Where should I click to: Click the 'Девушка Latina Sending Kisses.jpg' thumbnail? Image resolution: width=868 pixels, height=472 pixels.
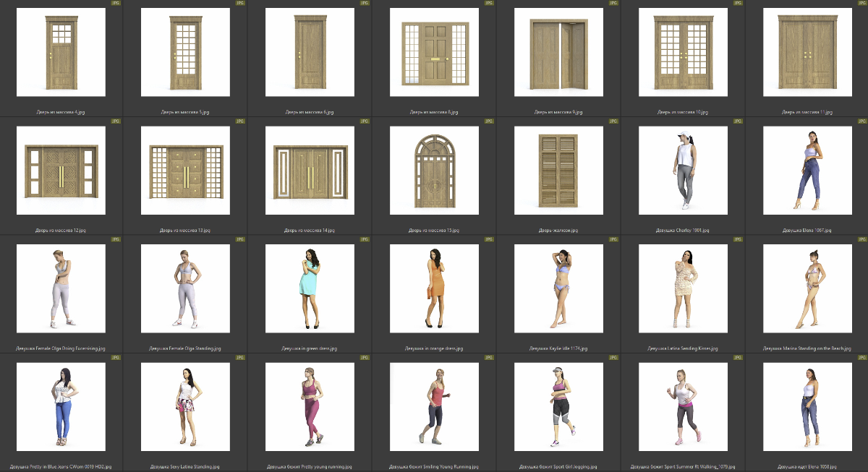(683, 288)
